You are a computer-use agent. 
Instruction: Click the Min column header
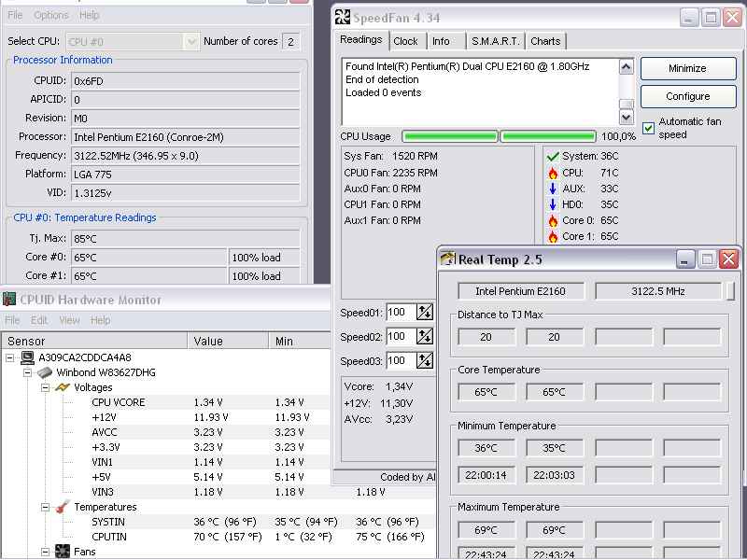300,341
